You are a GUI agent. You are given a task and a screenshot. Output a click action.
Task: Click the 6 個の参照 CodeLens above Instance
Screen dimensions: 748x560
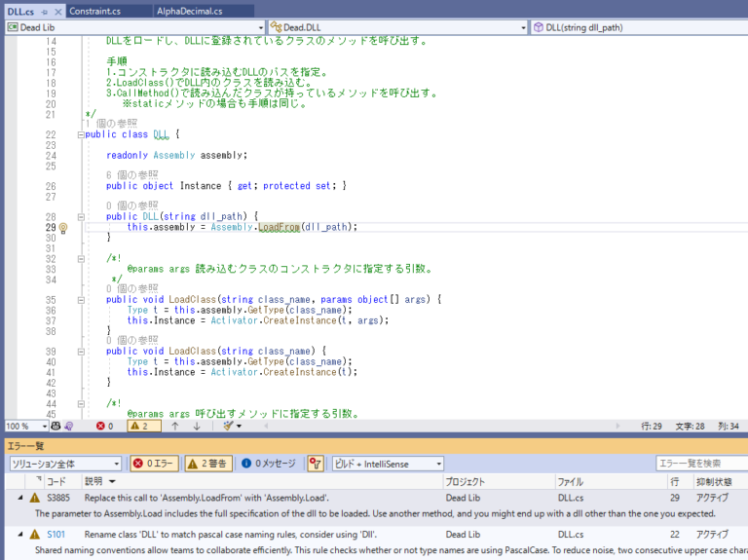tap(132, 175)
